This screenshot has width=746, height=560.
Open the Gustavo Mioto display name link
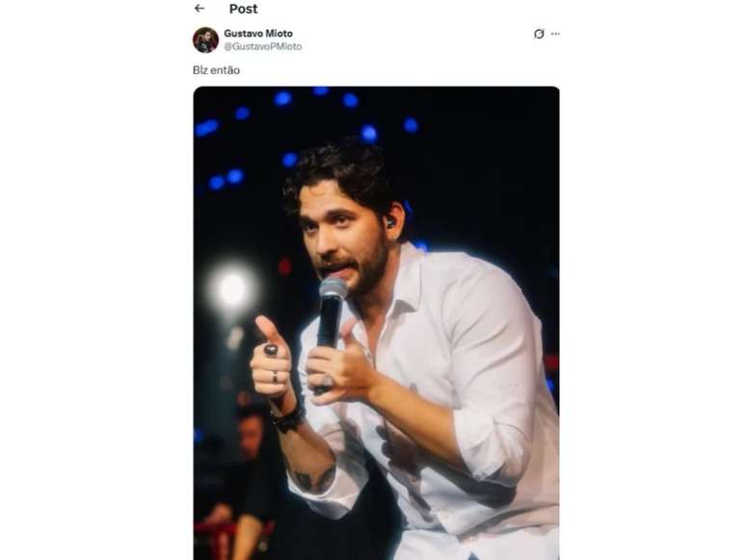258,34
